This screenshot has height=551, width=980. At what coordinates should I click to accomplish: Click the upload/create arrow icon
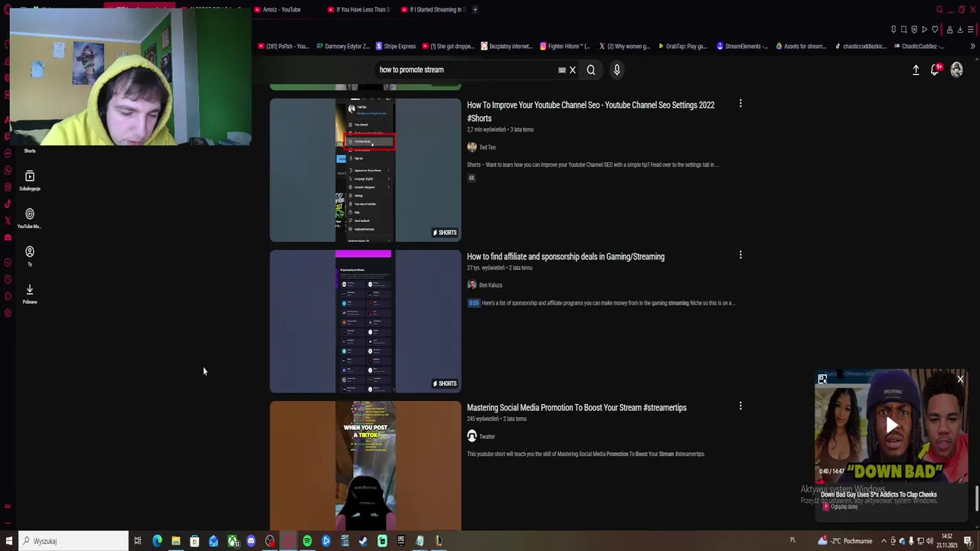(916, 70)
